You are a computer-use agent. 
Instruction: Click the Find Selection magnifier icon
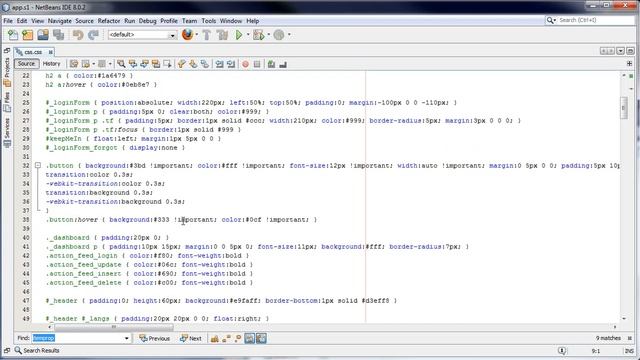pos(121,64)
